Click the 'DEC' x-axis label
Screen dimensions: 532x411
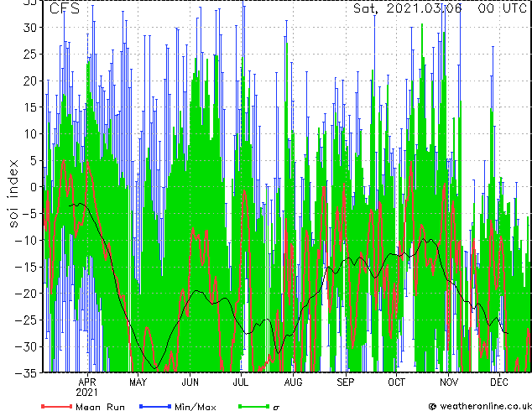(x=499, y=382)
